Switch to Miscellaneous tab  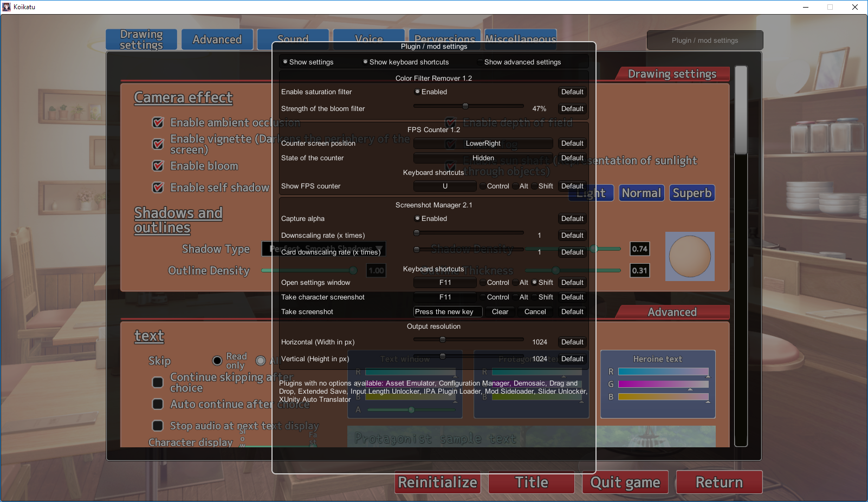521,40
